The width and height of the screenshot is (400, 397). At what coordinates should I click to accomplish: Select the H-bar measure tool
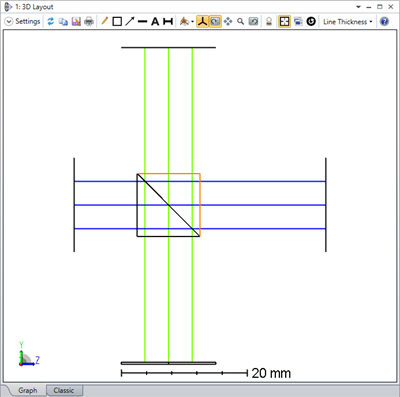point(168,22)
